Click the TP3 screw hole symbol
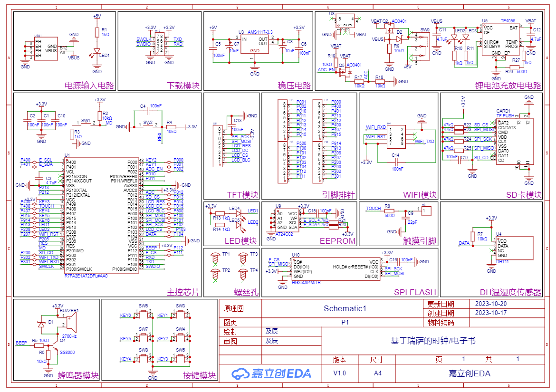The image size is (556, 392). tap(243, 259)
